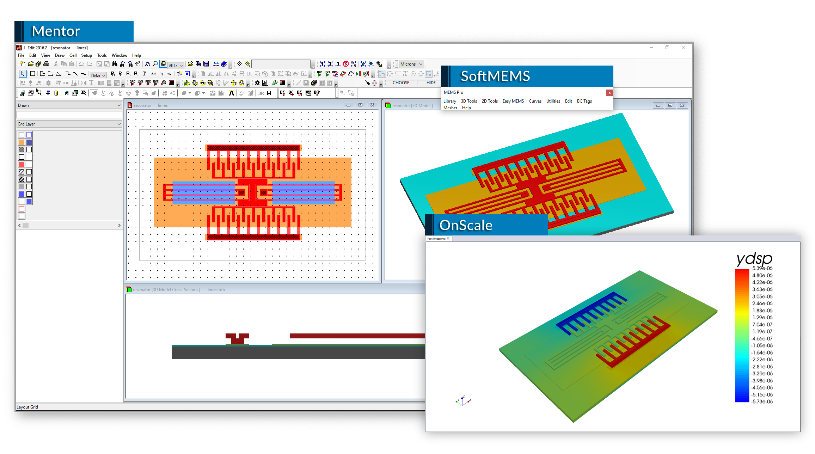Click the red prohibition circle icon in toolbar
Image resolution: width=815 pixels, height=454 pixels.
(346, 64)
